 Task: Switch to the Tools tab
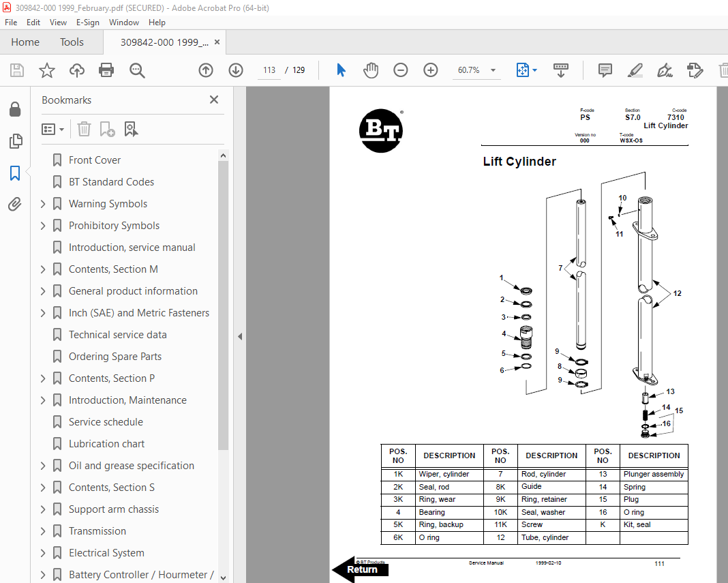pyautogui.click(x=72, y=42)
